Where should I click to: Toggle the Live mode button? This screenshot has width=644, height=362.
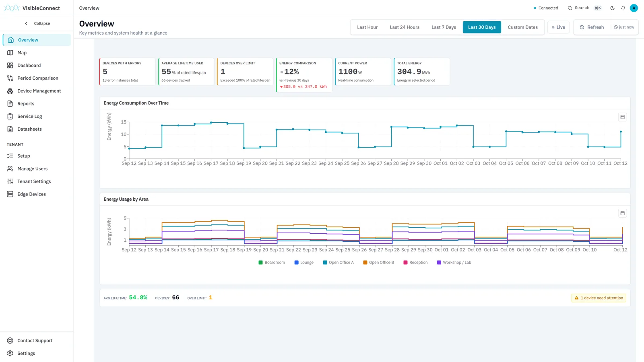click(x=558, y=27)
